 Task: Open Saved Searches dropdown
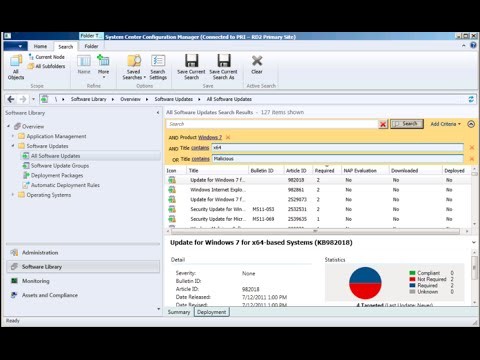(134, 67)
